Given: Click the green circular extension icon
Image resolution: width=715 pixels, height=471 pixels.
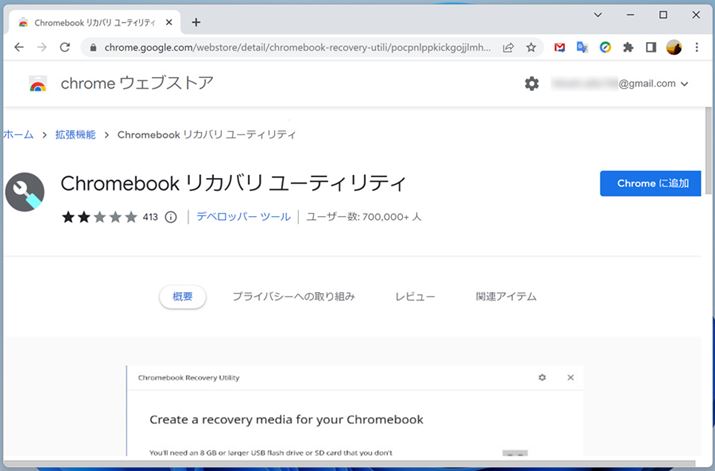Looking at the screenshot, I should click(605, 47).
